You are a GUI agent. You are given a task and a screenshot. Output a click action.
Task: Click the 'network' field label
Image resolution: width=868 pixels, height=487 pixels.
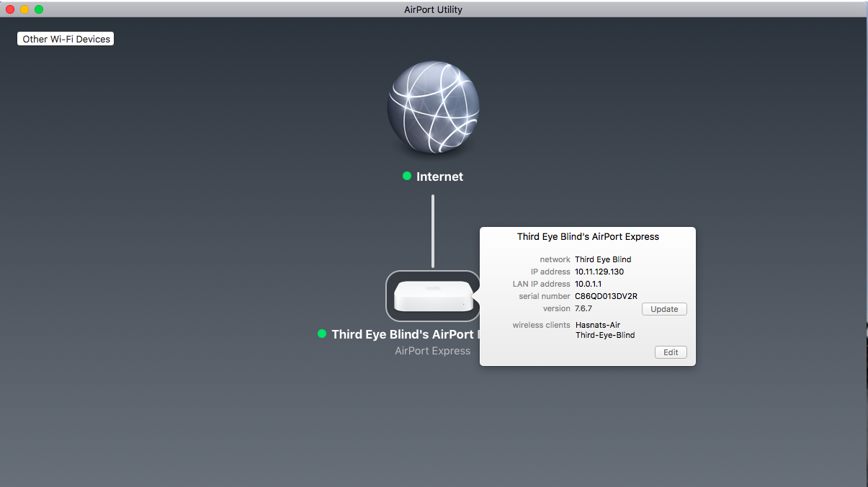[555, 259]
